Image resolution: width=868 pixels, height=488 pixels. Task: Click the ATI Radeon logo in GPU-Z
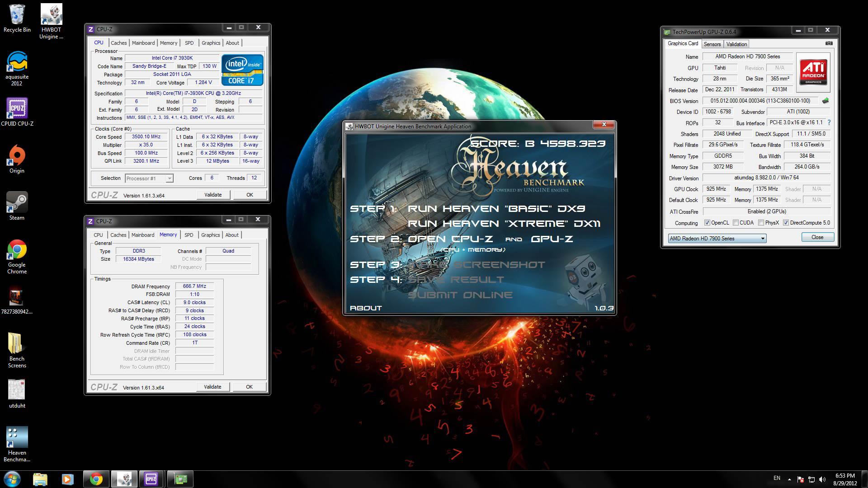tap(813, 72)
